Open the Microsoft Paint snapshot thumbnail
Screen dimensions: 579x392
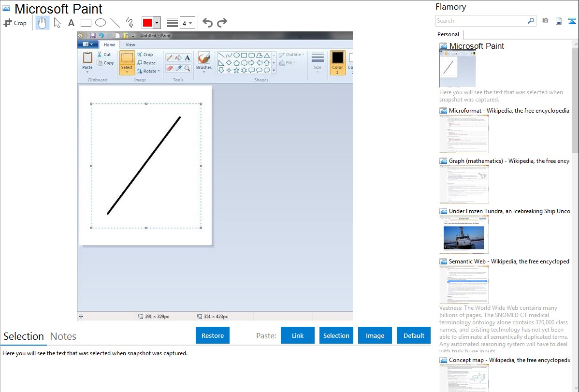pyautogui.click(x=458, y=69)
